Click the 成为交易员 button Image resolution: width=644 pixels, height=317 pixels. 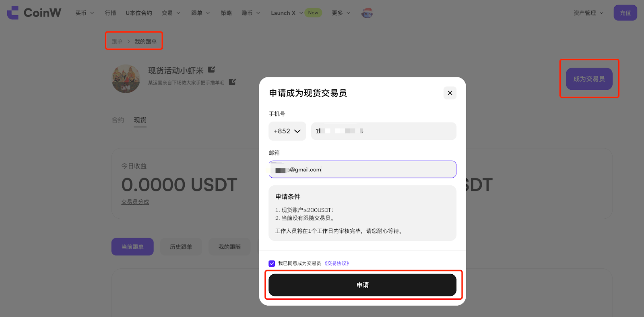click(x=589, y=79)
